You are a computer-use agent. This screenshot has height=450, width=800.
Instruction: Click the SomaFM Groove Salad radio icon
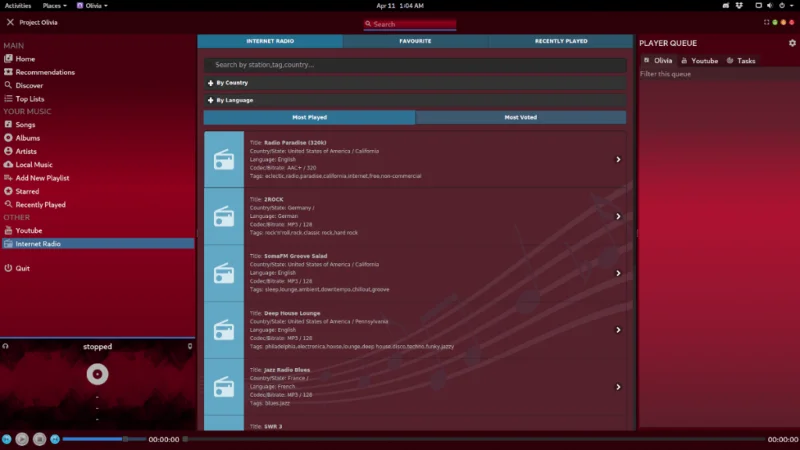pyautogui.click(x=224, y=273)
